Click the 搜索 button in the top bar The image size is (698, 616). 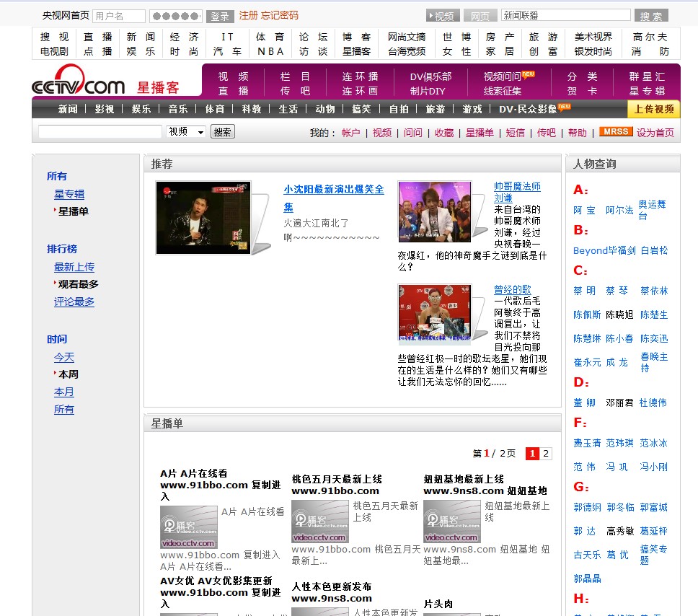651,16
